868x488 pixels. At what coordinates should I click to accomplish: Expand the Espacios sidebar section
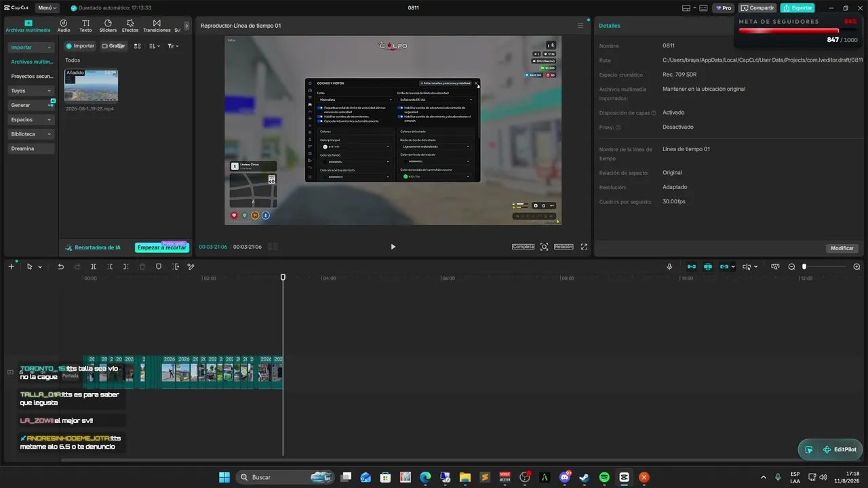[x=31, y=120]
